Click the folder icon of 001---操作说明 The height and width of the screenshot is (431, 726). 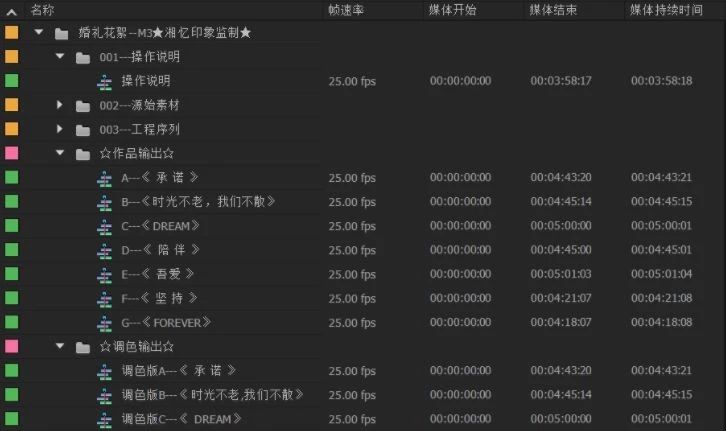(x=83, y=58)
